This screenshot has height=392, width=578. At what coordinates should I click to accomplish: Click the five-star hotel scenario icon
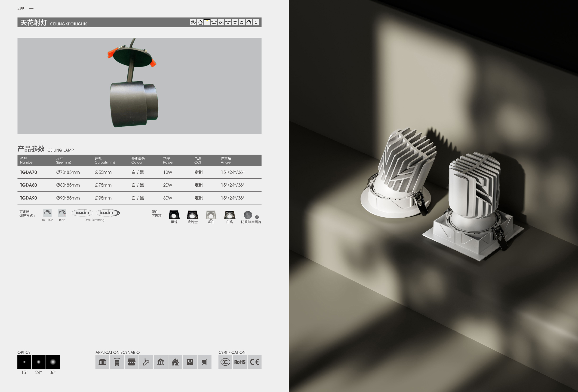coord(117,362)
